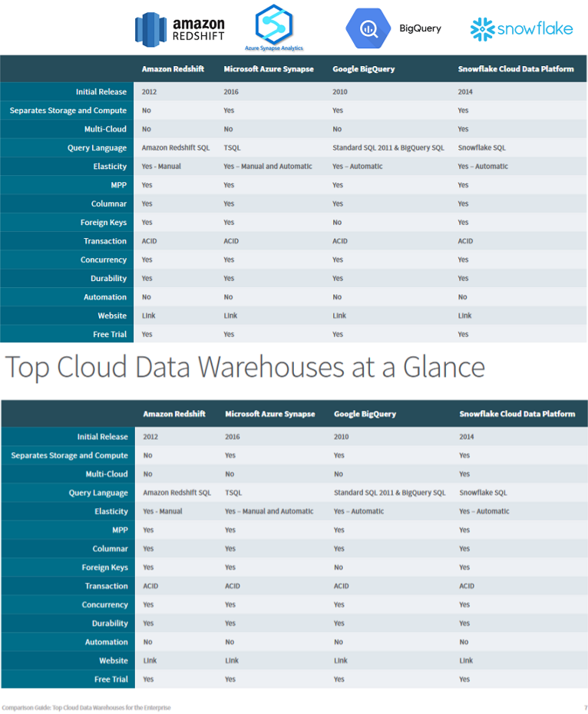Open Amazon Redshift website Link in upper table

[x=148, y=316]
